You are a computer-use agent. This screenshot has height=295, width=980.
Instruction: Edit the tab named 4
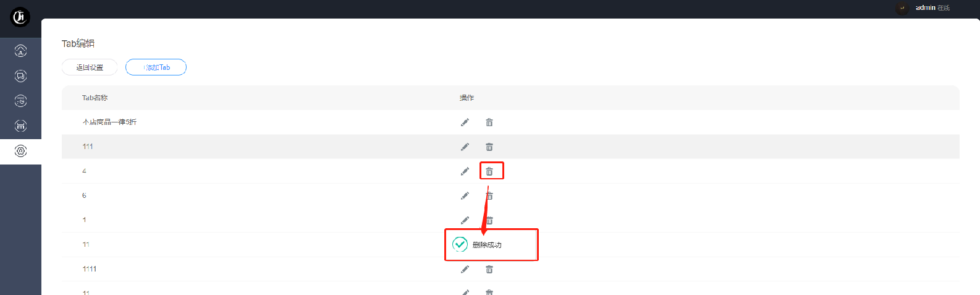(x=465, y=171)
